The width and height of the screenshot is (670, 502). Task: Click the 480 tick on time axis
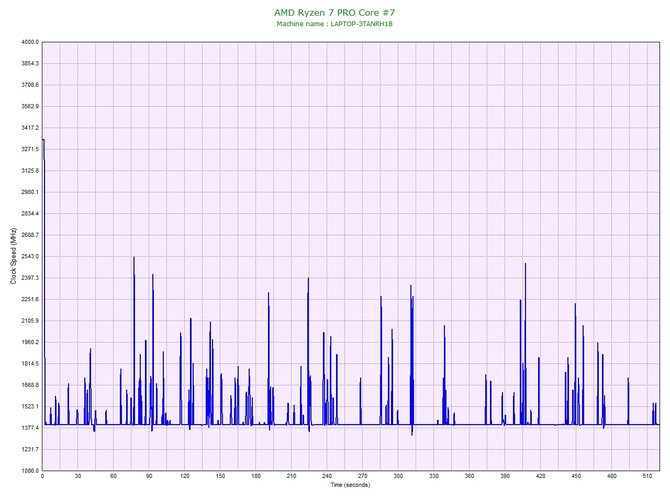coord(612,476)
